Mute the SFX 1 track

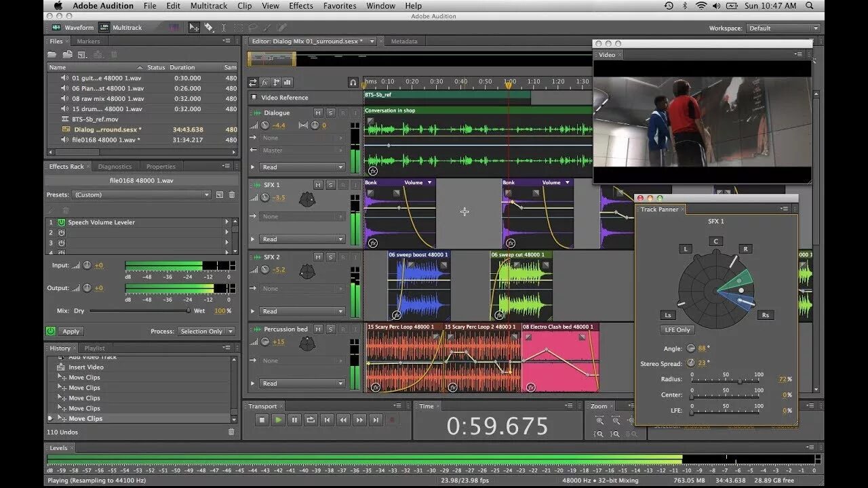coord(317,184)
